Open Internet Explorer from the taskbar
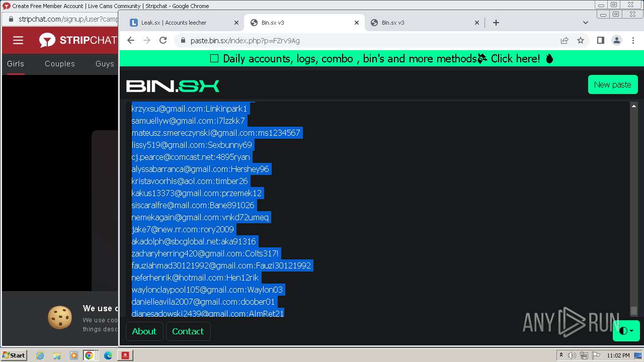 tap(40, 355)
